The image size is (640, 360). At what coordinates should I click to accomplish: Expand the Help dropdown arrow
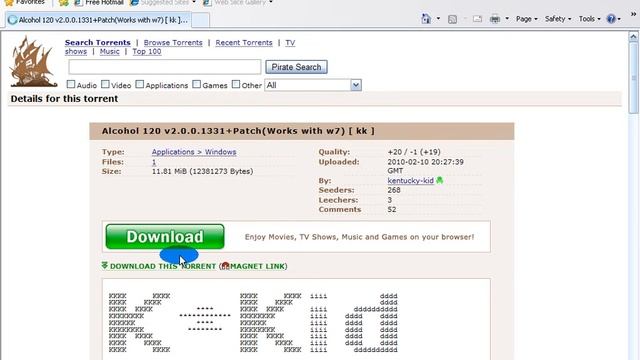[619, 19]
